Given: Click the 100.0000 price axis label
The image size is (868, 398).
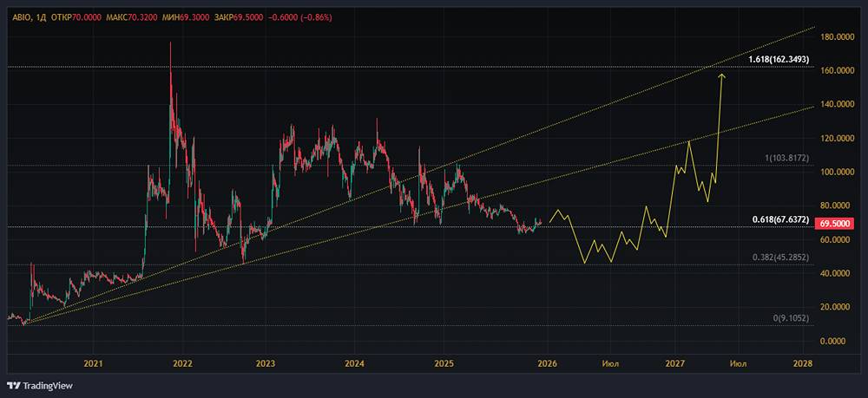Looking at the screenshot, I should pos(837,173).
